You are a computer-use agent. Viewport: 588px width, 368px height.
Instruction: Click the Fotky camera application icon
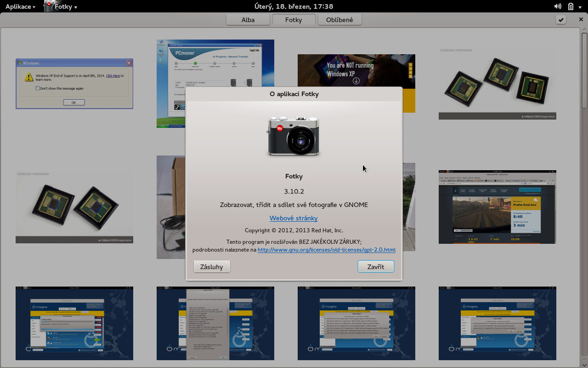[294, 137]
